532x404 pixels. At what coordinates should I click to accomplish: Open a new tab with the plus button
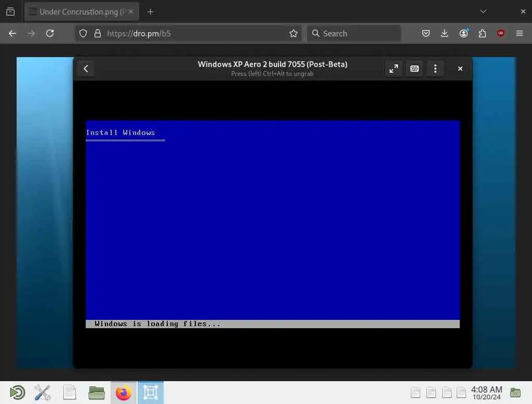(151, 12)
